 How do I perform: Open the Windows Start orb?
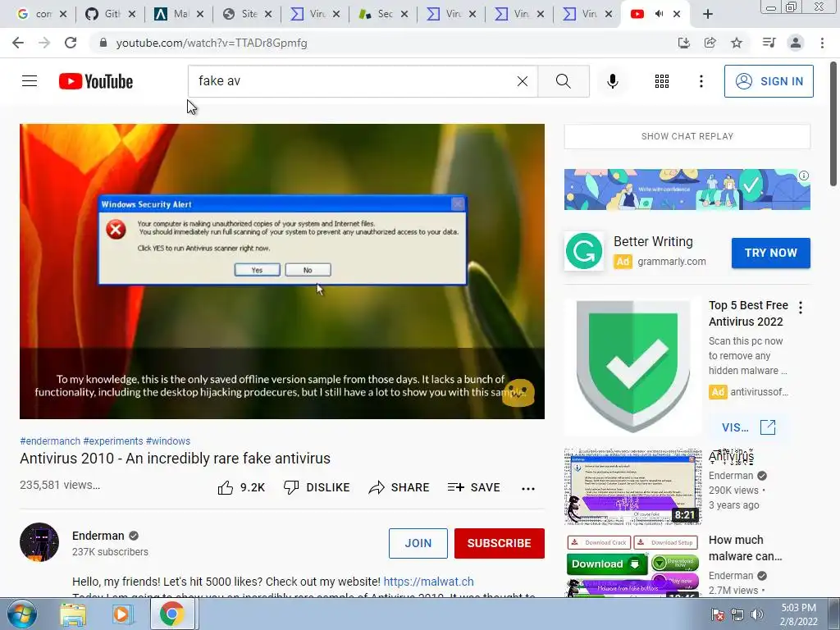tap(22, 614)
